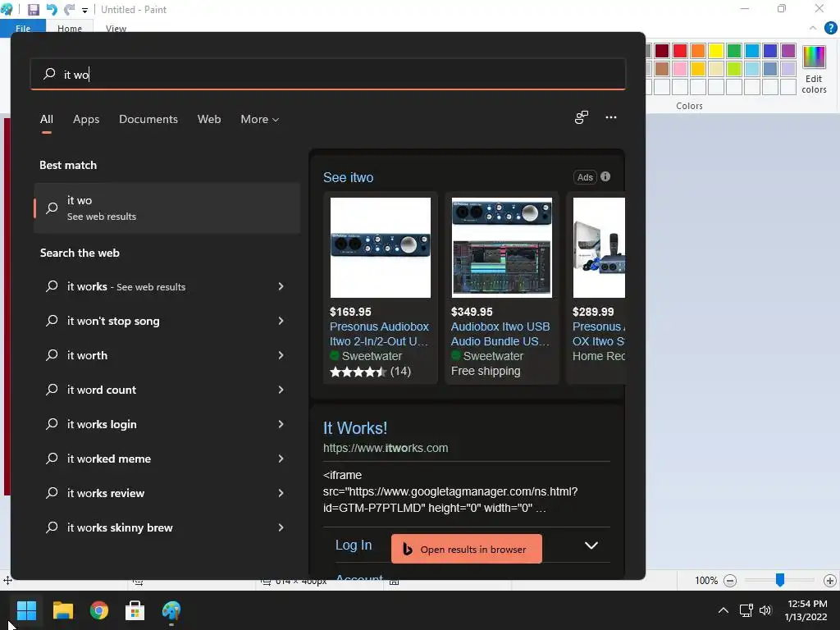Click the zoom in plus button
Screen dimensions: 840x630
click(x=830, y=580)
